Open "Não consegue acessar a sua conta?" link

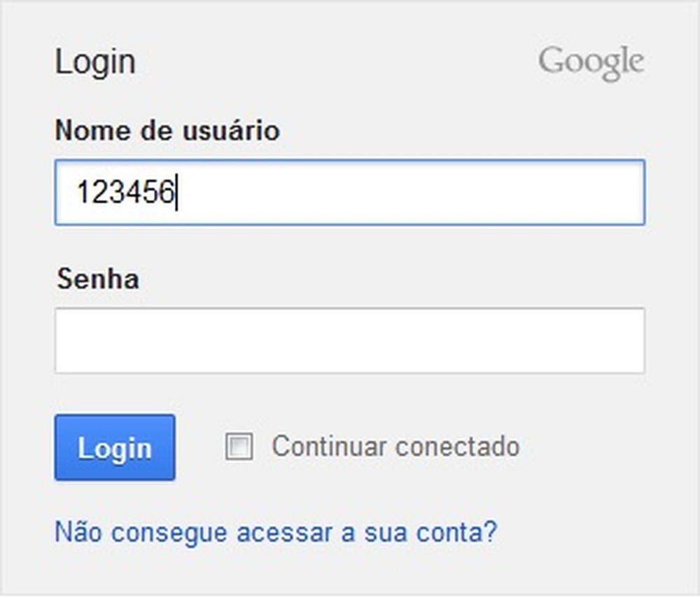click(x=276, y=532)
